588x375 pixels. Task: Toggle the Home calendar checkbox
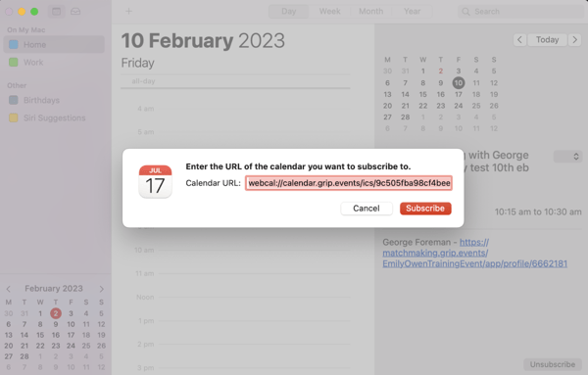pyautogui.click(x=14, y=45)
